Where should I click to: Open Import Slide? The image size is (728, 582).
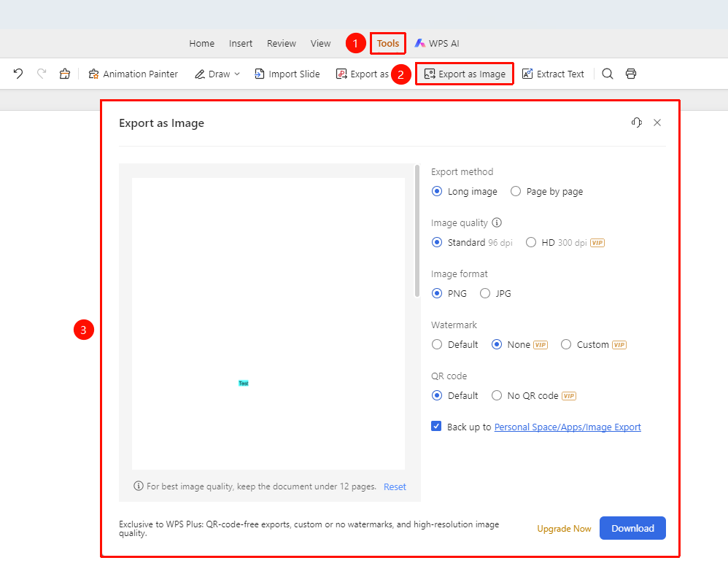pos(287,74)
